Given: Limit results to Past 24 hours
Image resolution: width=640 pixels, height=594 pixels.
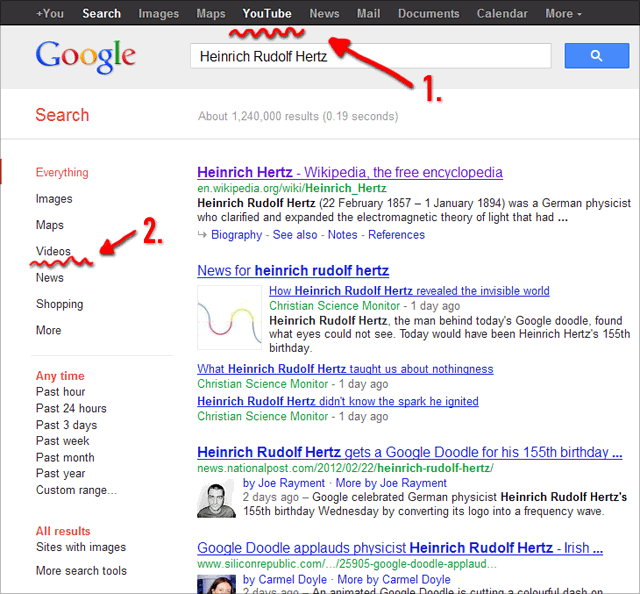Looking at the screenshot, I should tap(71, 408).
